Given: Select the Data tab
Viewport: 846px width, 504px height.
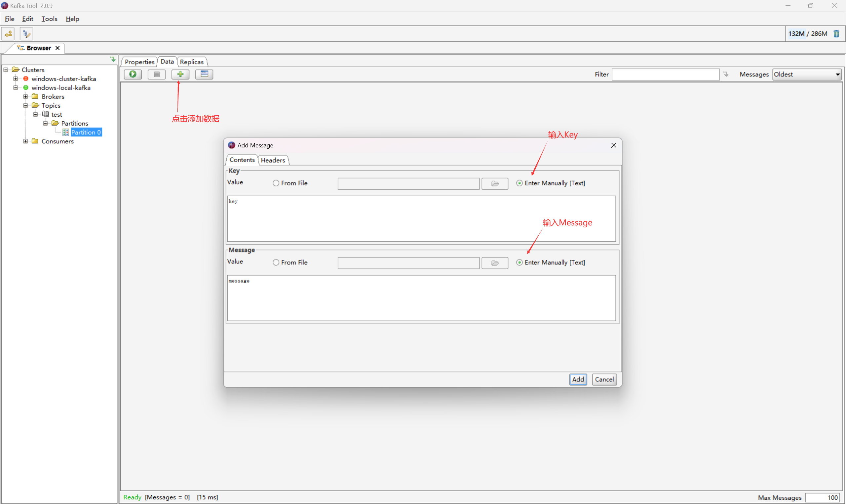Looking at the screenshot, I should coord(167,61).
